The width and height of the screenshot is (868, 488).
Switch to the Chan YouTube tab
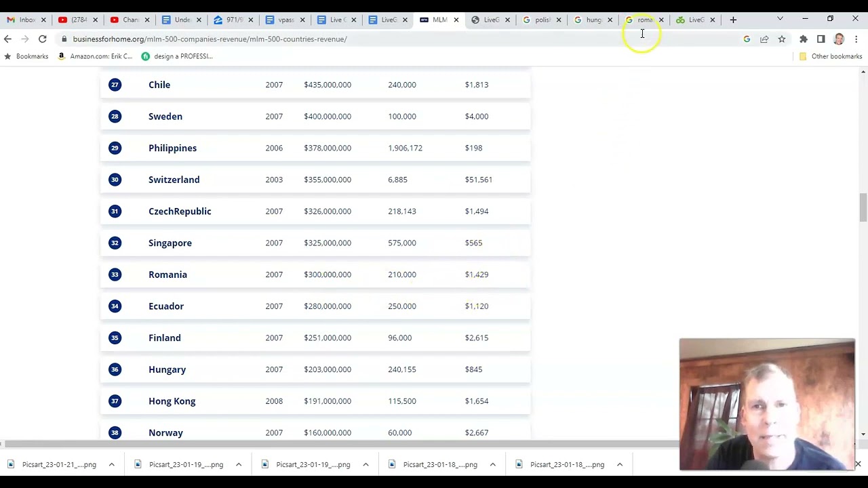pos(129,20)
